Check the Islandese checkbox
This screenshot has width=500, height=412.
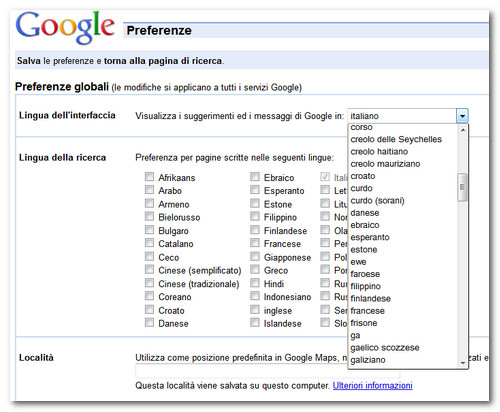pos(255,322)
